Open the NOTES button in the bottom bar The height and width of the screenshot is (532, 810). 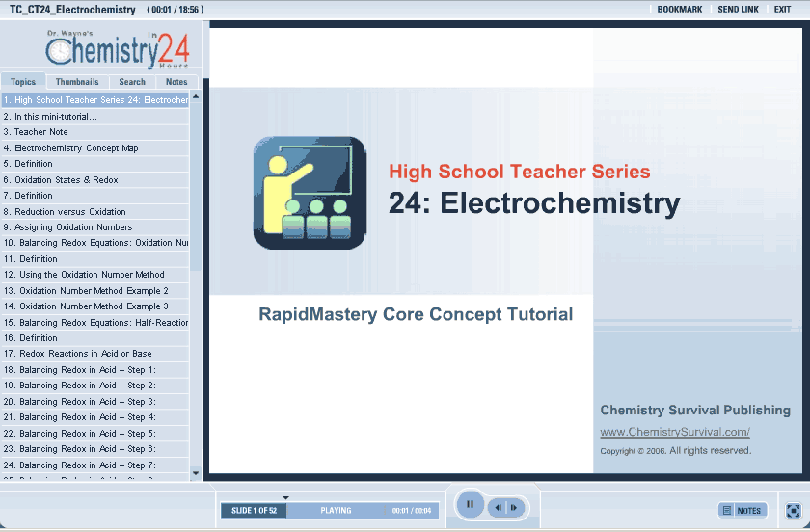(x=742, y=510)
